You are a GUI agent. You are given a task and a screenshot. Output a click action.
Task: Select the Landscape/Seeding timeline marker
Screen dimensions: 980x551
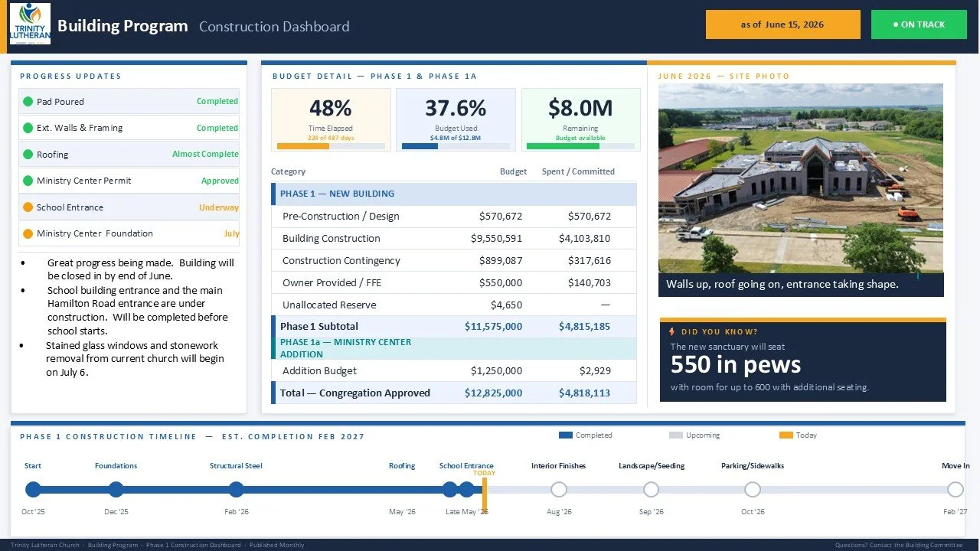tap(651, 490)
